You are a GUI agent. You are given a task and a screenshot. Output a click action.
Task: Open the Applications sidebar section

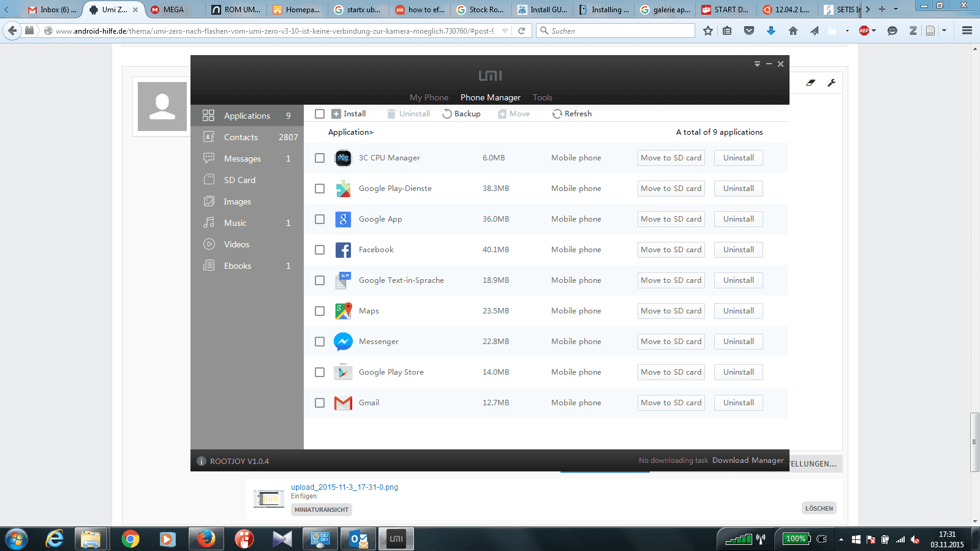pos(247,116)
